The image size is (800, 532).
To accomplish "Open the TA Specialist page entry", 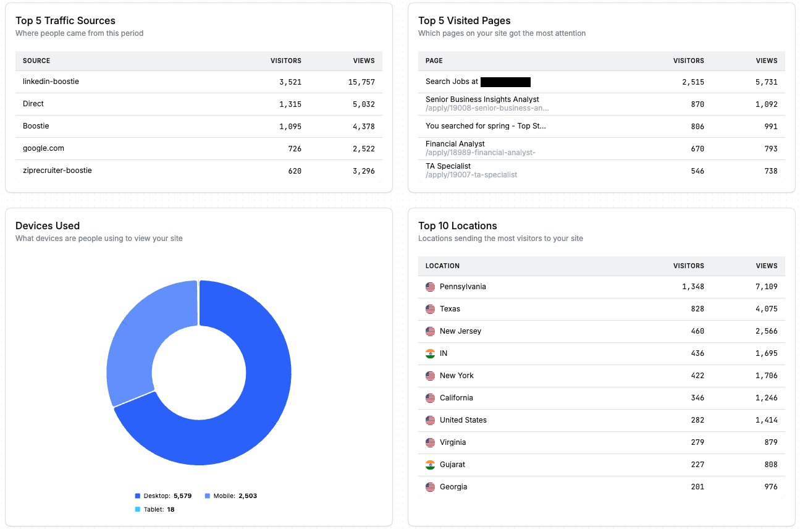I will (448, 166).
